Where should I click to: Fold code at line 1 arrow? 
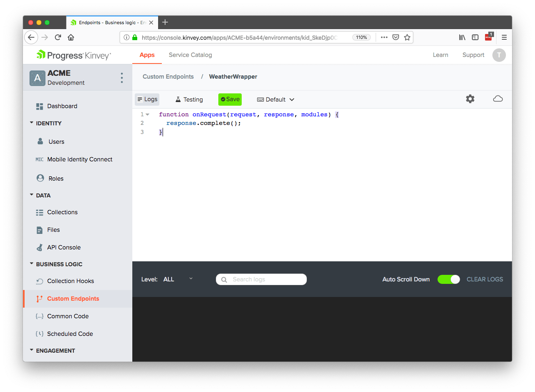point(147,115)
